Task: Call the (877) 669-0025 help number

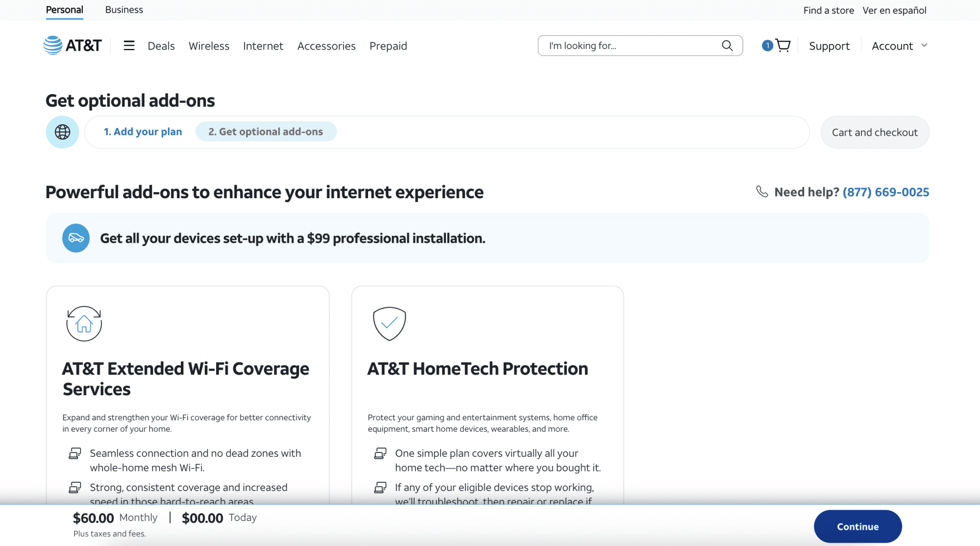Action: 886,192
